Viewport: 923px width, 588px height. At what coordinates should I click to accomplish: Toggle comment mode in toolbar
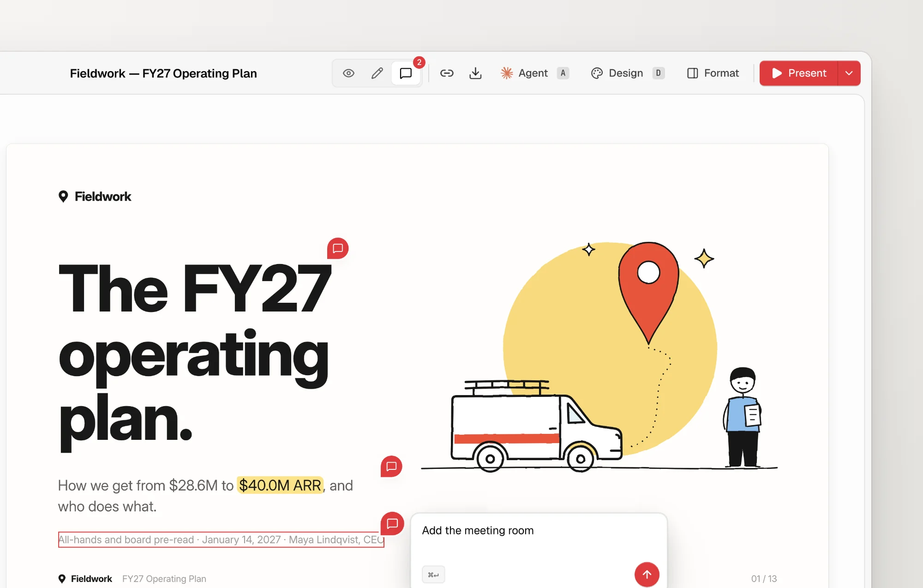coord(406,73)
